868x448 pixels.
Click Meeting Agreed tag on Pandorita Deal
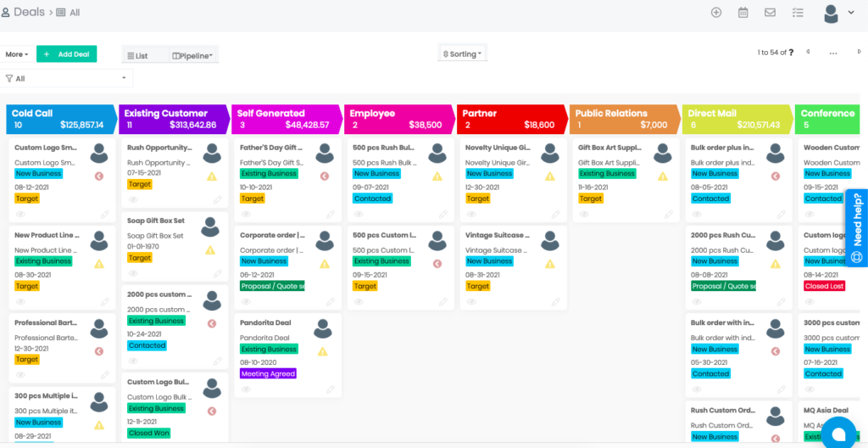click(x=268, y=373)
